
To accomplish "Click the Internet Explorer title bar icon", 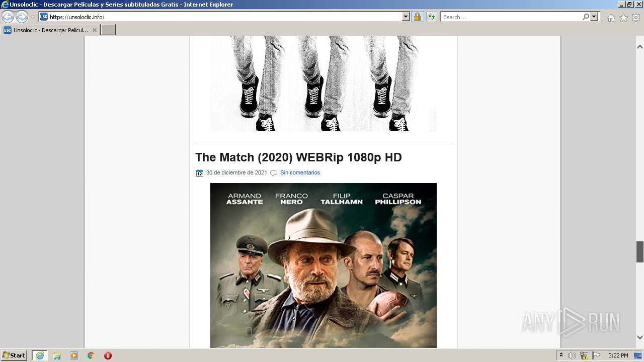I will coord(5,5).
